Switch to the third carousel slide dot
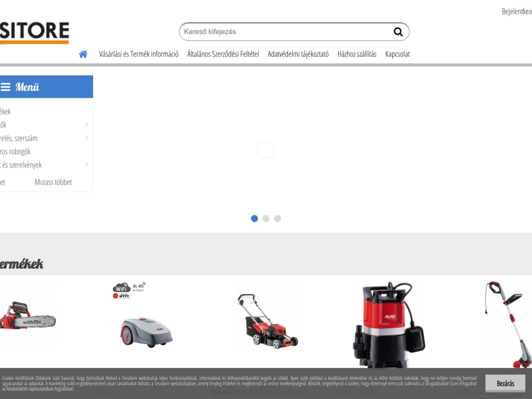The height and width of the screenshot is (399, 532). tap(278, 219)
